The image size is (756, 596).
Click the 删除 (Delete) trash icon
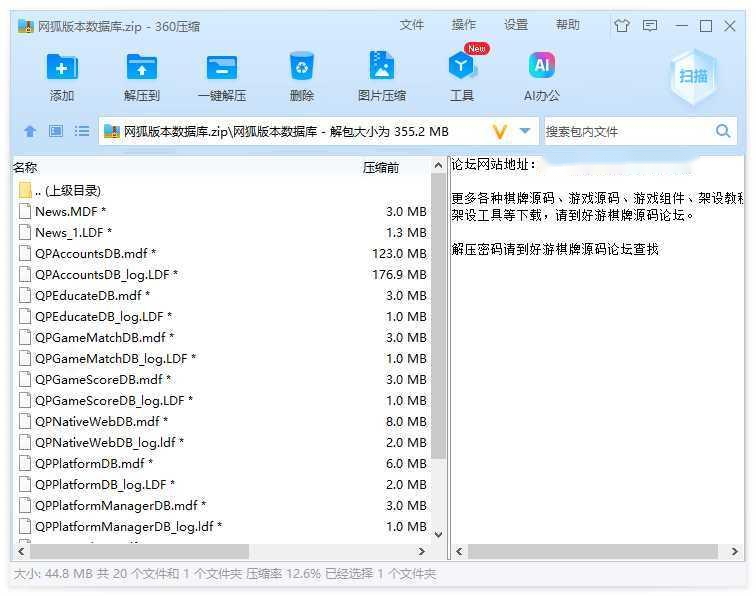pos(301,68)
